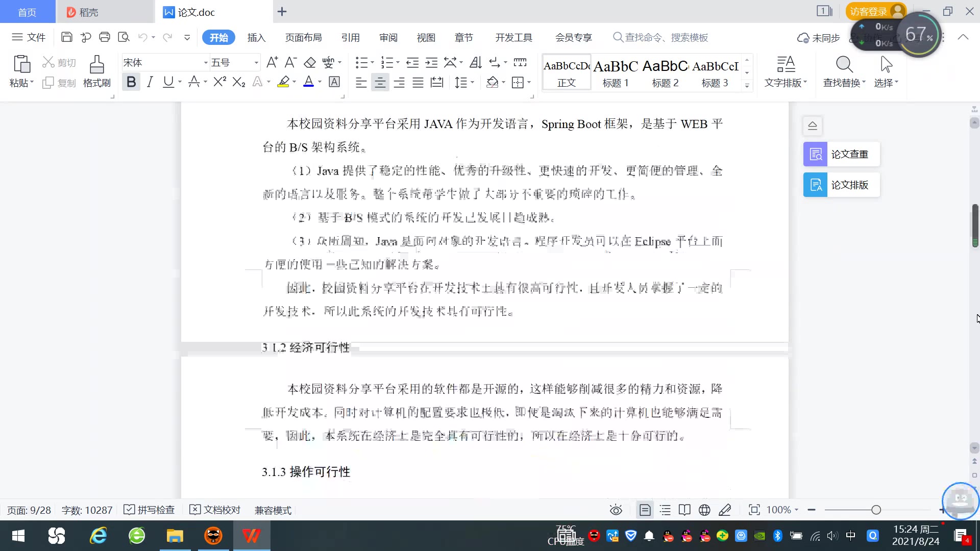Toggle eye protection mode icon
Screen dimensions: 980x551
coord(616,510)
